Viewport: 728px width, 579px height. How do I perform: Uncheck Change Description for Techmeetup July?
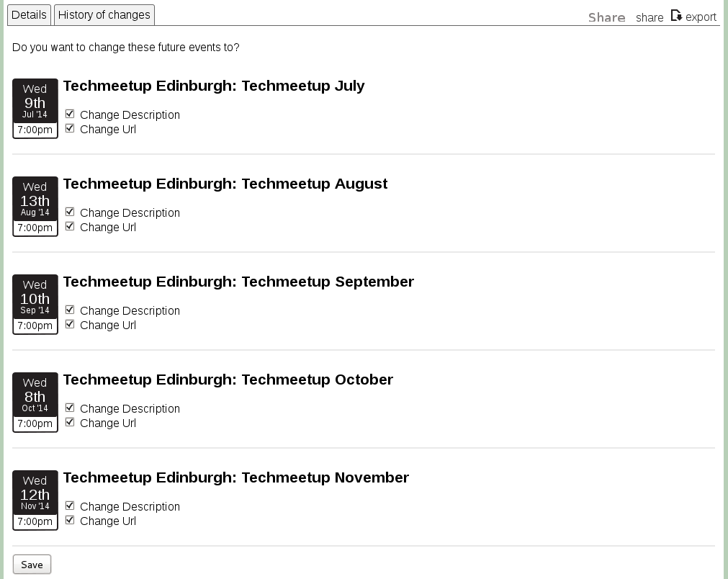pos(70,114)
